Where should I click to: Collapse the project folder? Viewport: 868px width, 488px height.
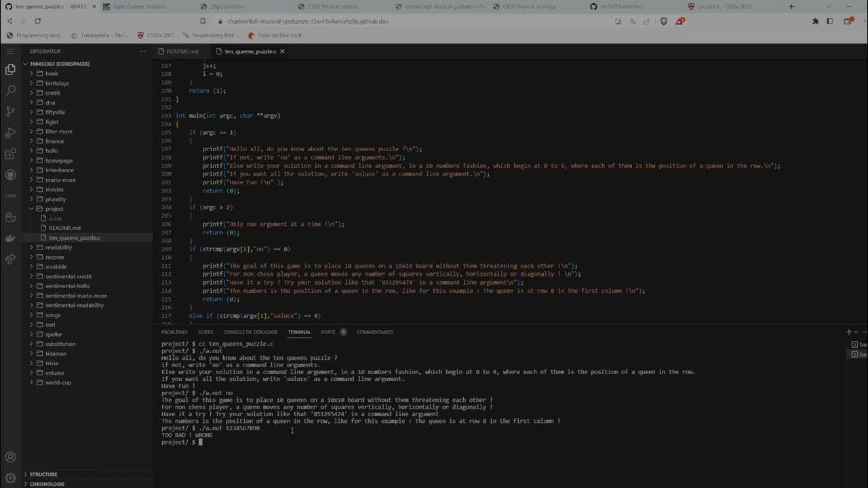point(54,209)
